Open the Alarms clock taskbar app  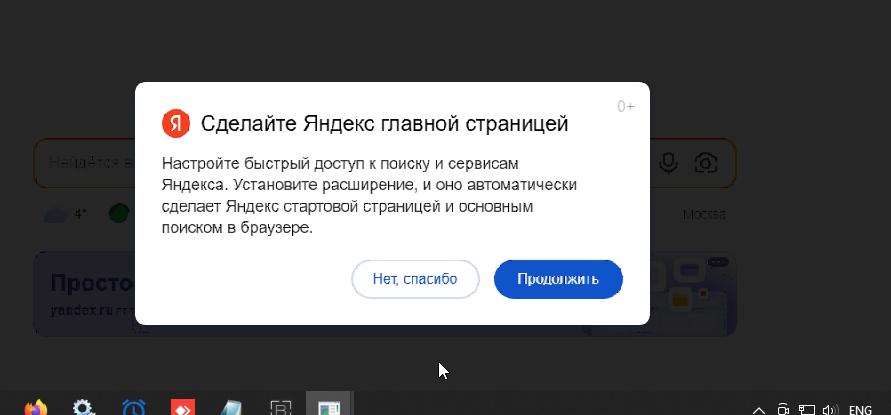point(134,408)
